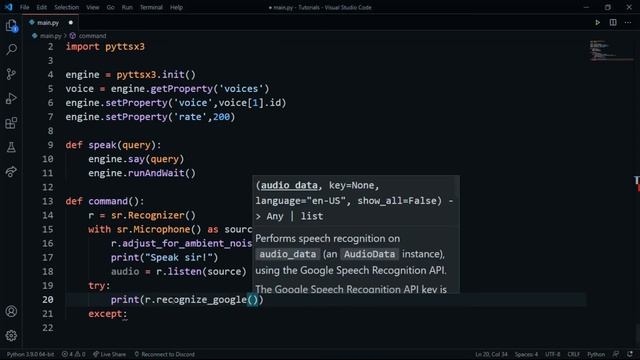
Task: Click 'runAndWait' on line 11
Action: pos(156,173)
